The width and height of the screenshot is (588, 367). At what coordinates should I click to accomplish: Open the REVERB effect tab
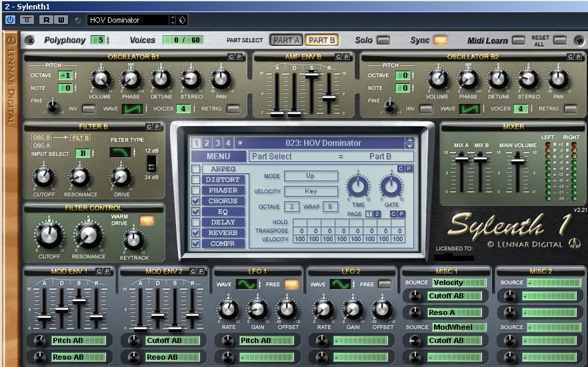pos(223,232)
